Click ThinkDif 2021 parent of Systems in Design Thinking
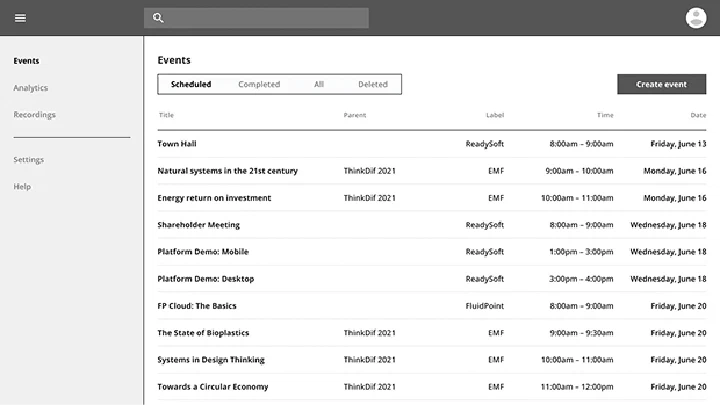This screenshot has width=720, height=405. tap(370, 360)
